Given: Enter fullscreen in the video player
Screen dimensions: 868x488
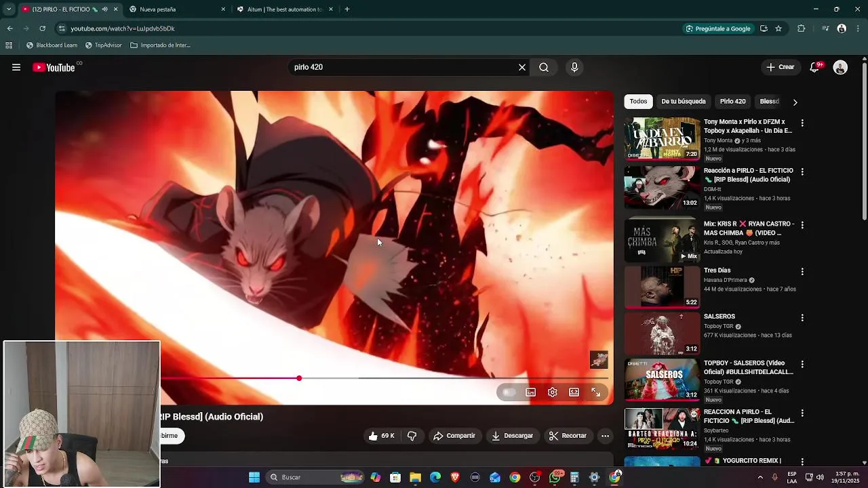Looking at the screenshot, I should 596,392.
